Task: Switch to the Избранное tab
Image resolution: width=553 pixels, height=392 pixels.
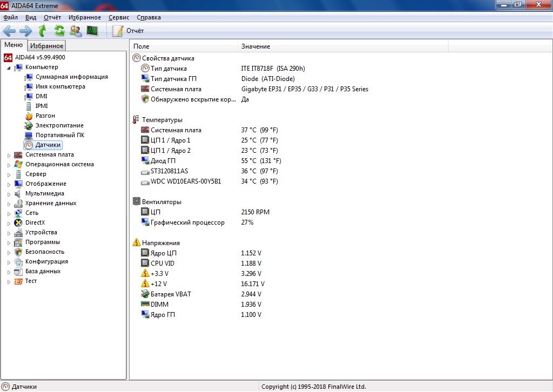Action: (x=46, y=46)
